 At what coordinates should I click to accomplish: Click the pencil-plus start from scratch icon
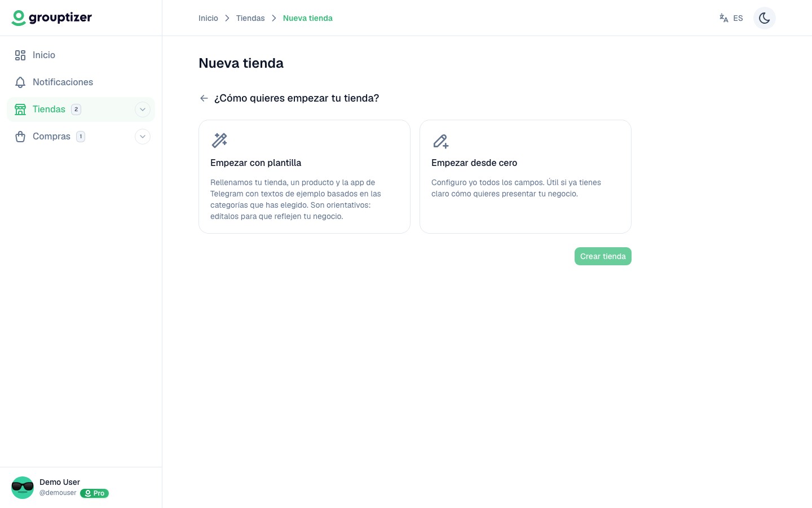[x=440, y=141]
